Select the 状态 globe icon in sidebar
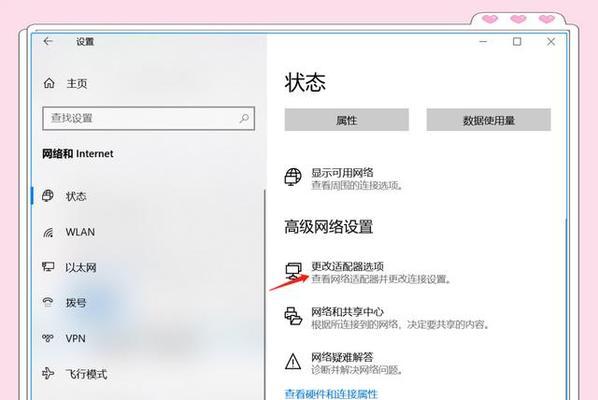The image size is (598, 400). [x=48, y=196]
